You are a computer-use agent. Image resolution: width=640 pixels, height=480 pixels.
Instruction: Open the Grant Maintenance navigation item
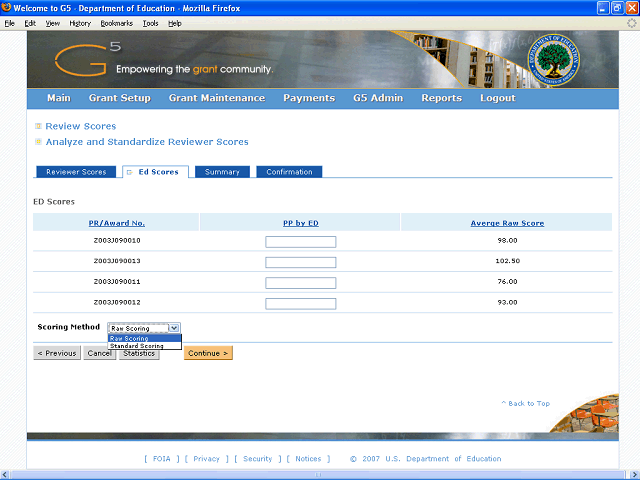coord(217,98)
